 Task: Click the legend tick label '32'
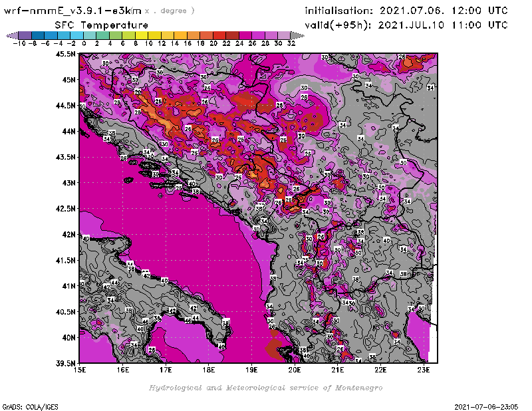[x=291, y=43]
